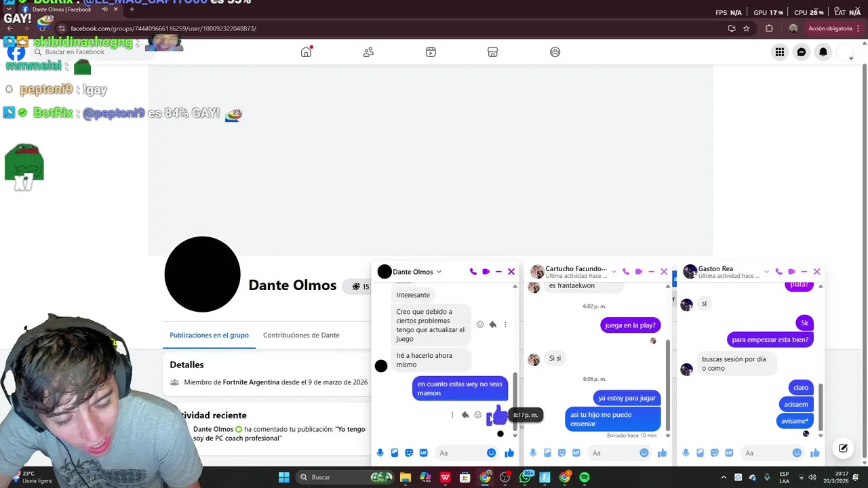Show hidden system tray icons chevron
This screenshot has height=488, width=868.
click(724, 477)
